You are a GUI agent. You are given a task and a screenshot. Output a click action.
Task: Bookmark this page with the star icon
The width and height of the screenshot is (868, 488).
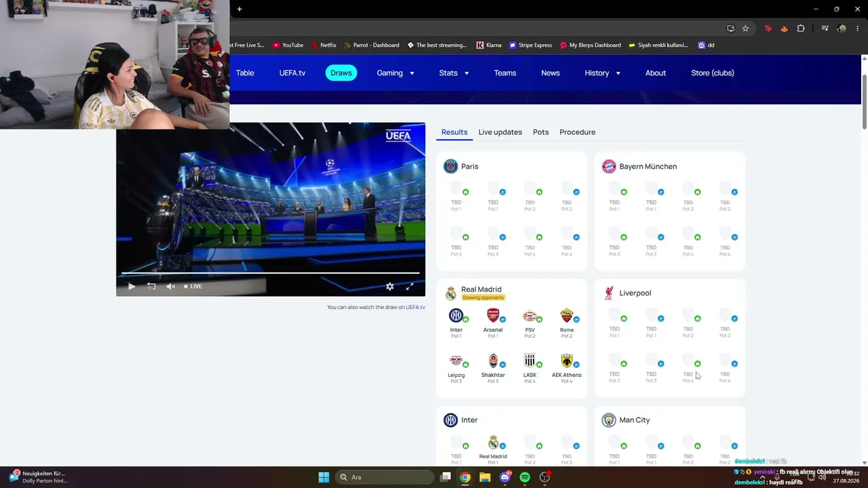tap(745, 28)
